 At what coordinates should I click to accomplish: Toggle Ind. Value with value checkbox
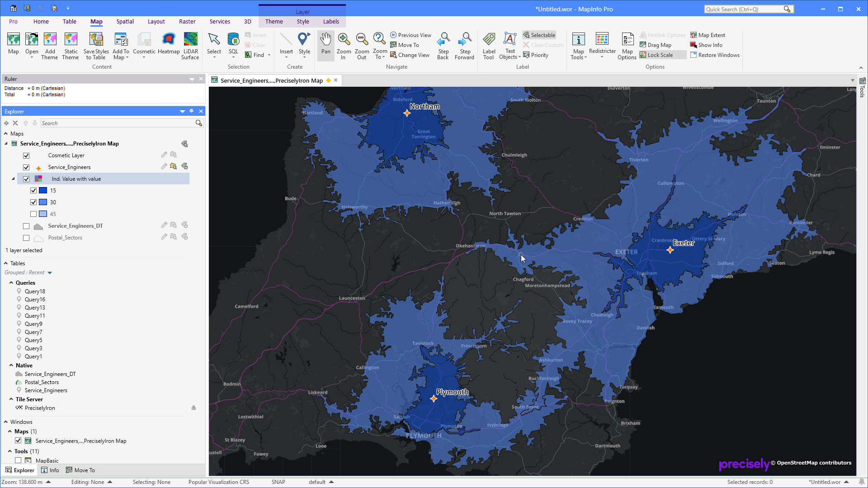click(x=26, y=179)
